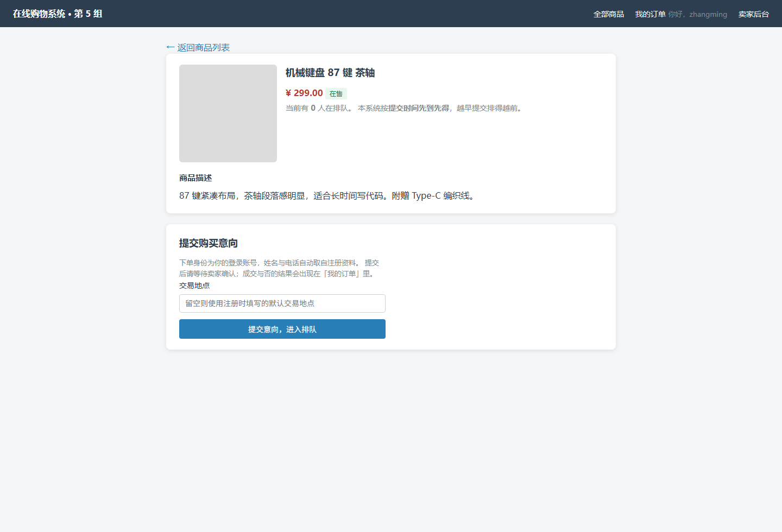Image resolution: width=782 pixels, height=532 pixels.
Task: Click the 提交意向，进入排队 button
Action: coord(282,329)
